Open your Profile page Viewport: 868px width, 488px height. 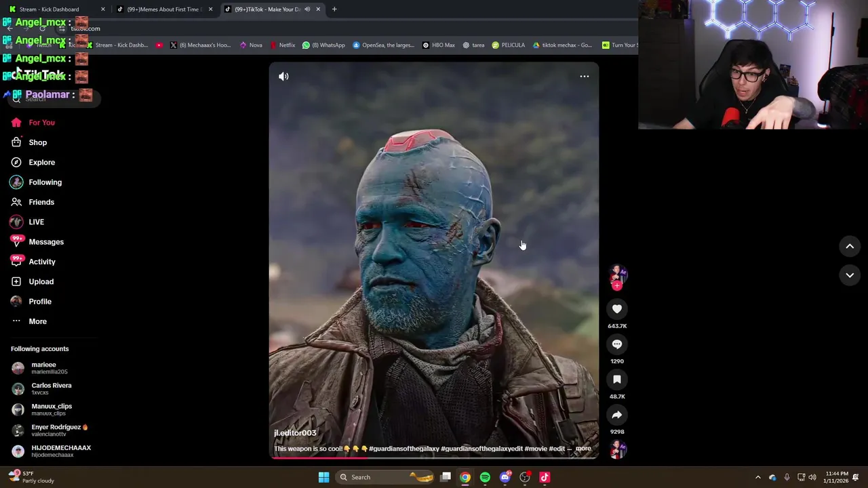[x=31, y=302]
